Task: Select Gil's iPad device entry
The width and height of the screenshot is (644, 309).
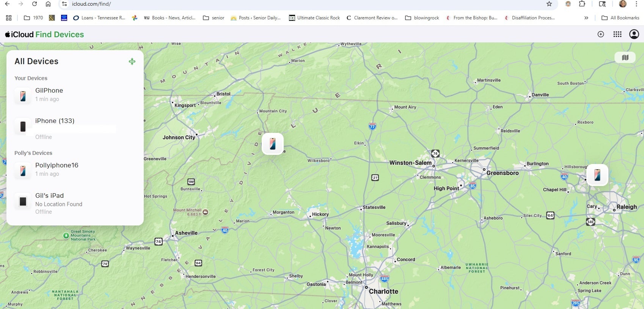Action: pos(75,203)
